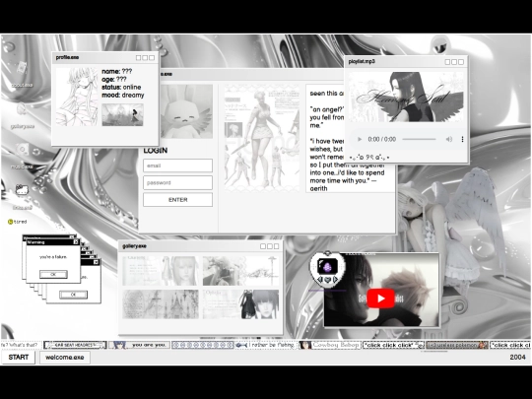Viewport: 532px width, 399px height.
Task: Click the playlist.mp3 window title
Action: (x=362, y=61)
